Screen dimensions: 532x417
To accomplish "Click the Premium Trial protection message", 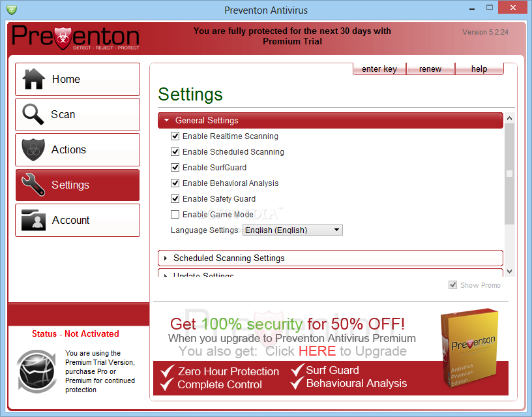I will click(292, 36).
